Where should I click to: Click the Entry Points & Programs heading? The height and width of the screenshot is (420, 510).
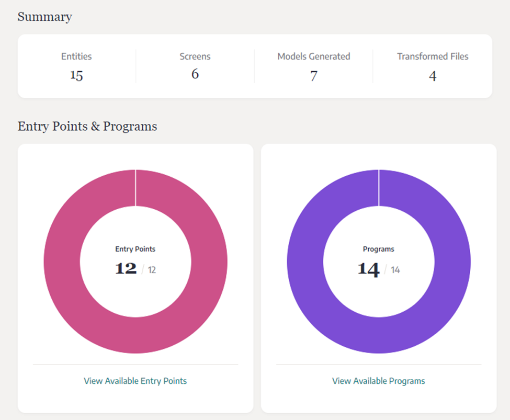87,126
